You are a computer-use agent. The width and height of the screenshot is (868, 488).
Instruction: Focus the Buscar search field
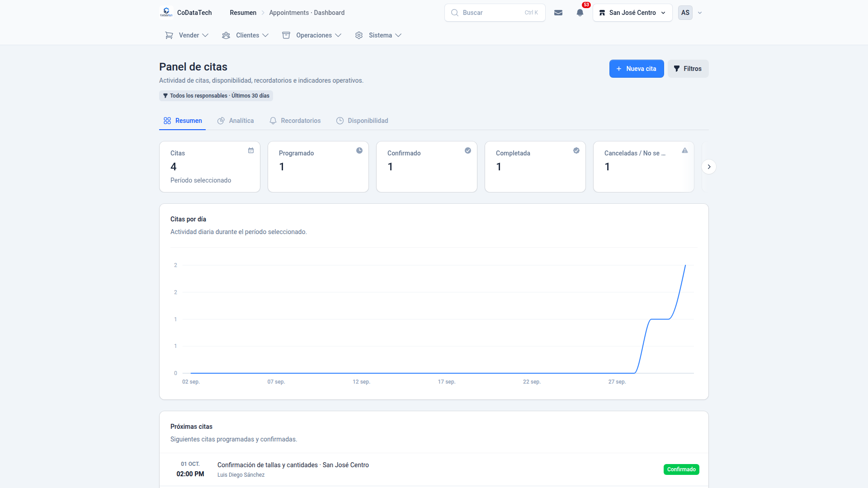pyautogui.click(x=495, y=13)
